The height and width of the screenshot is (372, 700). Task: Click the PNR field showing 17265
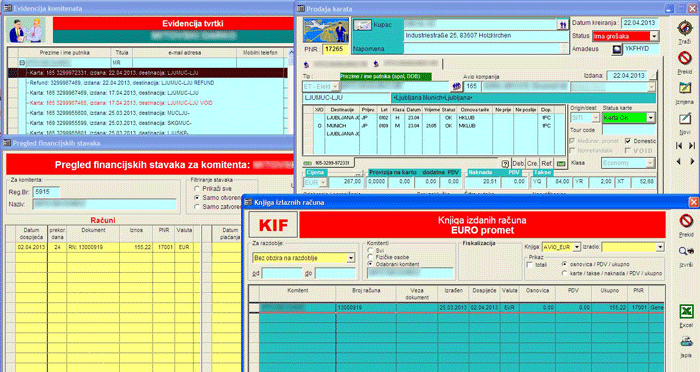(x=336, y=49)
